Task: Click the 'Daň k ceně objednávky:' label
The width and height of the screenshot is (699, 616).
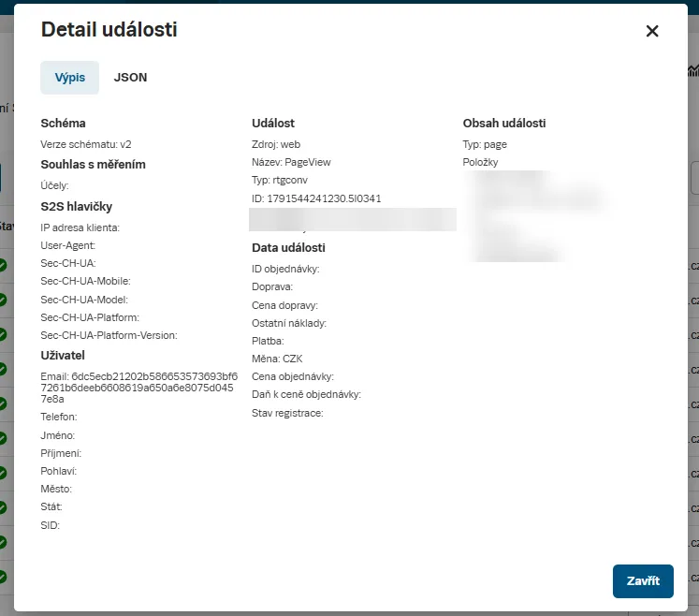Action: point(306,394)
